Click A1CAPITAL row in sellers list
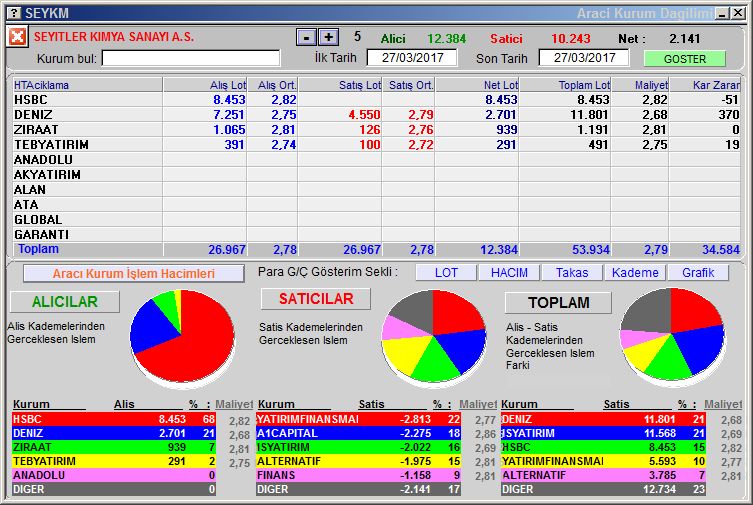 pyautogui.click(x=358, y=433)
